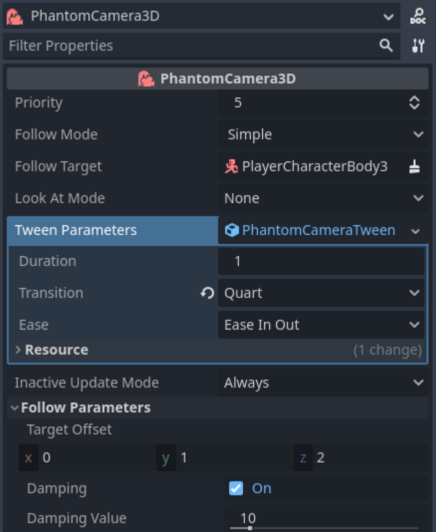This screenshot has height=532, width=436.
Task: Click the PhantomCameraTween resource cube icon
Action: [x=232, y=230]
